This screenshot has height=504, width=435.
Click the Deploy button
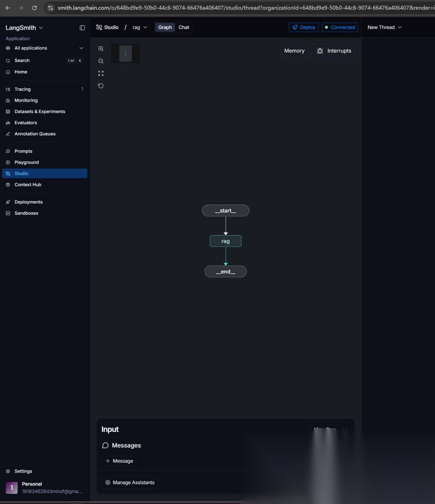[x=304, y=27]
